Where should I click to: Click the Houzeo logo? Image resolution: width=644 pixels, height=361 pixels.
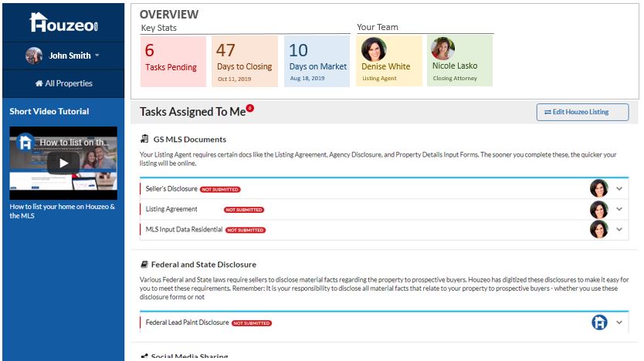[x=62, y=22]
